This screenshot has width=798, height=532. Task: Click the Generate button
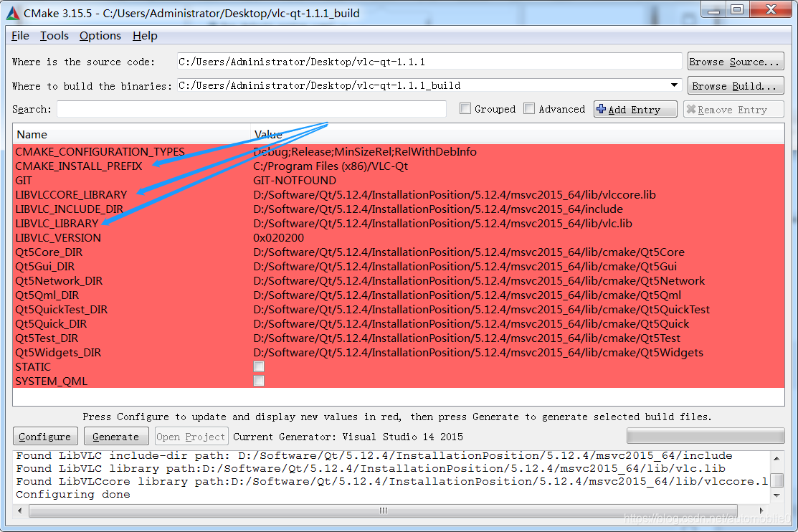116,437
